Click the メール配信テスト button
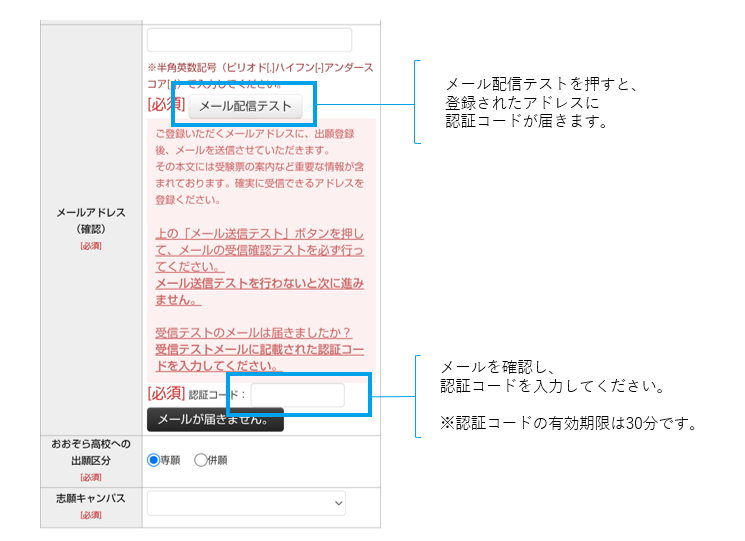The width and height of the screenshot is (745, 541). coord(245,105)
